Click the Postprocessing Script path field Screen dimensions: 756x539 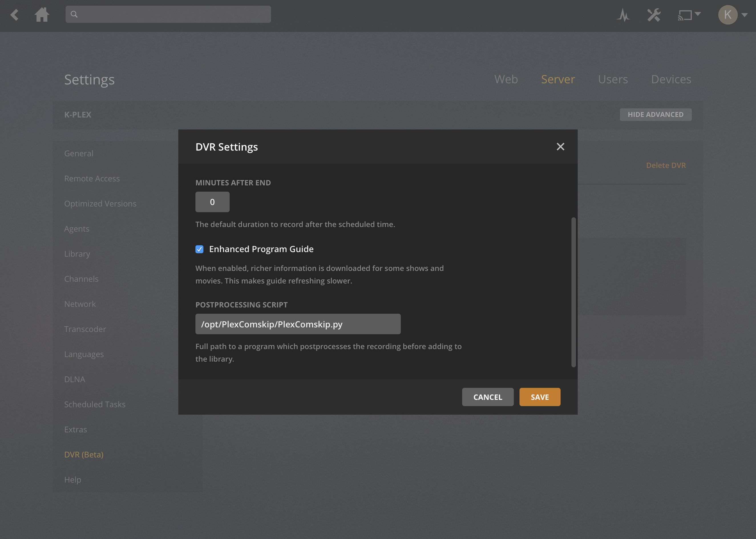(298, 324)
